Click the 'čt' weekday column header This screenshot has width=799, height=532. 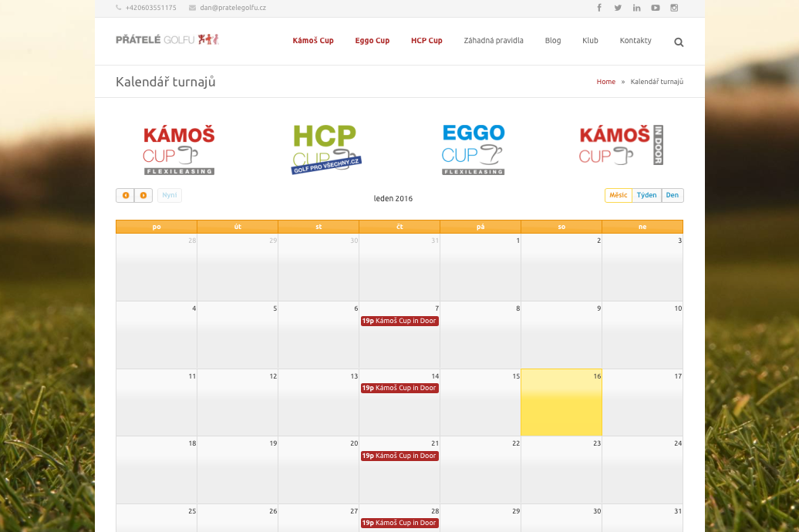tap(399, 227)
